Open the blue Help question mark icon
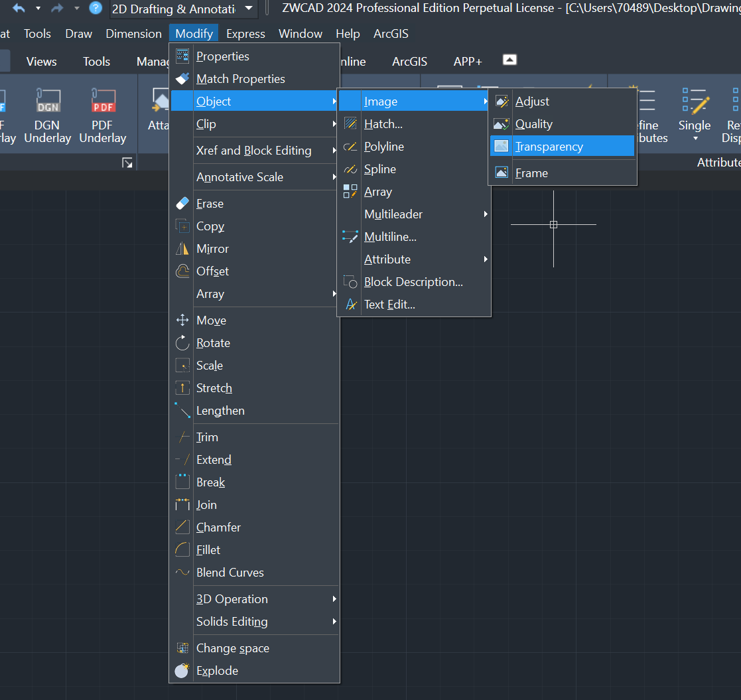Image resolution: width=741 pixels, height=700 pixels. (96, 8)
